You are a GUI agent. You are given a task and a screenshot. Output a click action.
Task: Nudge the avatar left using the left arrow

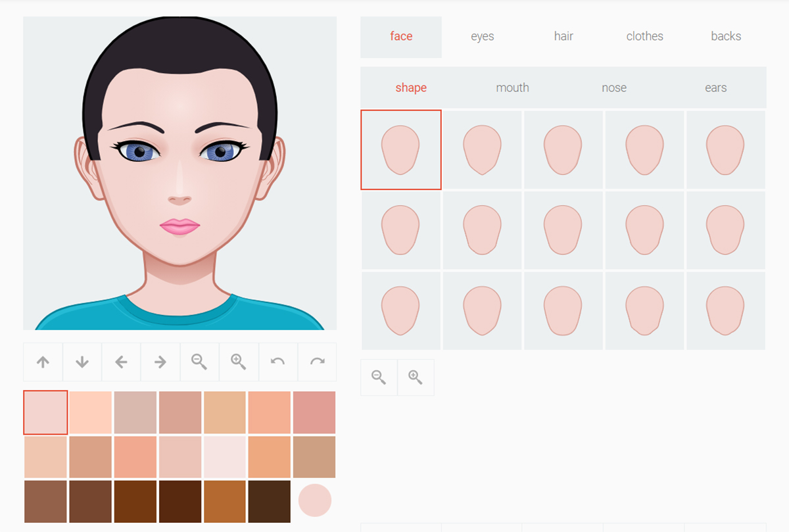[121, 362]
